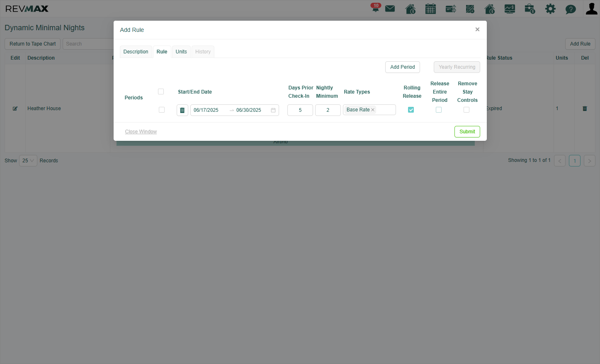Open notifications bell with 10 badge
This screenshot has width=600, height=364.
tap(376, 8)
